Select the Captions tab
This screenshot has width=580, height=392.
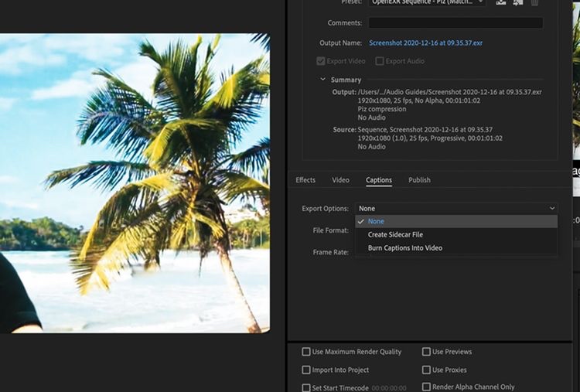tap(379, 180)
